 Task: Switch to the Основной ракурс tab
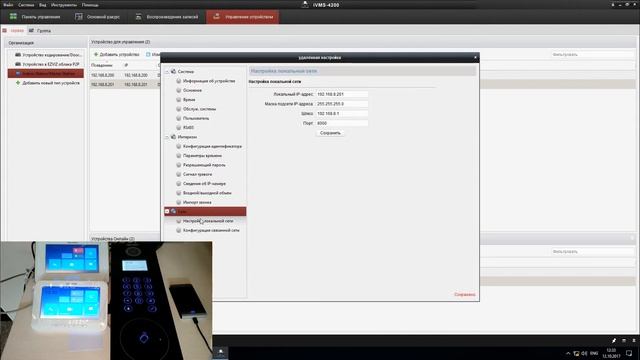pos(98,17)
